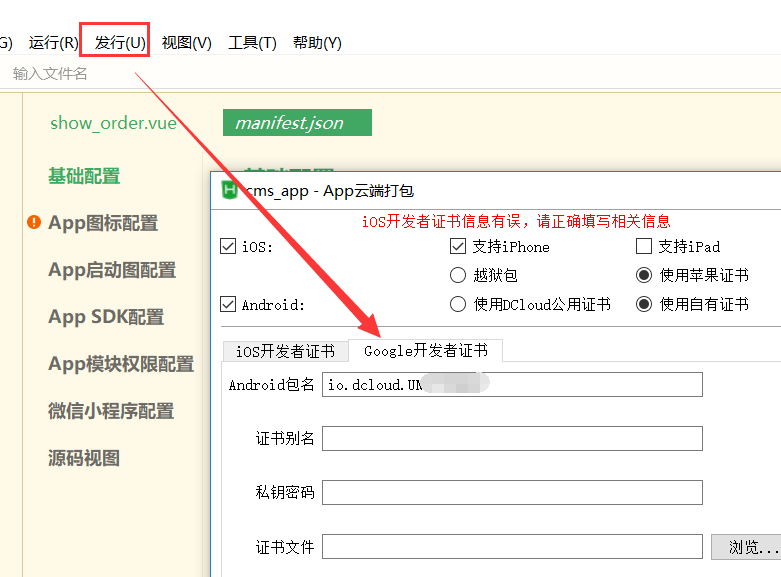Switch to iOS开发者证书 tab
781x577 pixels.
coord(285,351)
